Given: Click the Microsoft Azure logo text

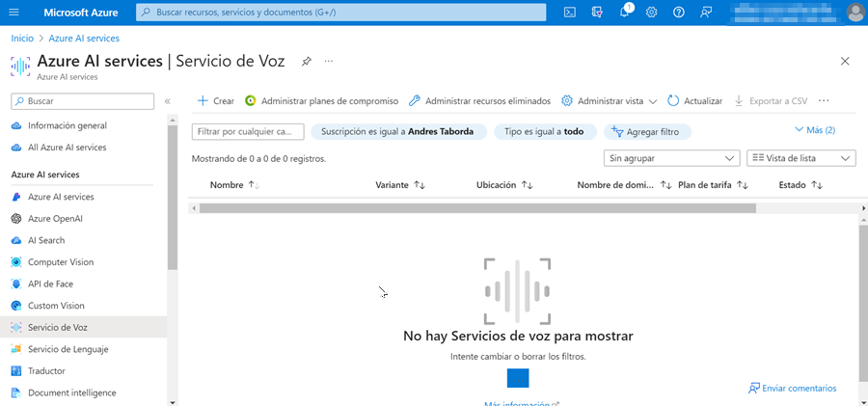Looking at the screenshot, I should 81,13.
